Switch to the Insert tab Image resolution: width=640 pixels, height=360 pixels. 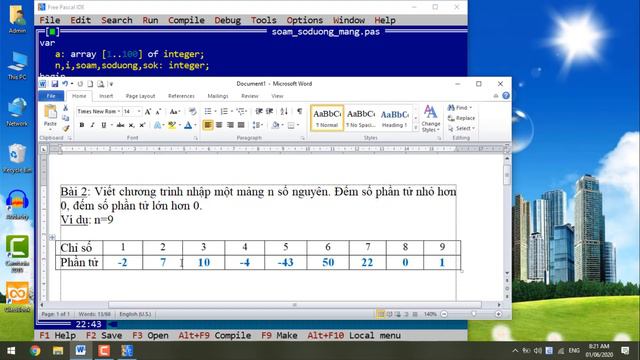tap(106, 96)
